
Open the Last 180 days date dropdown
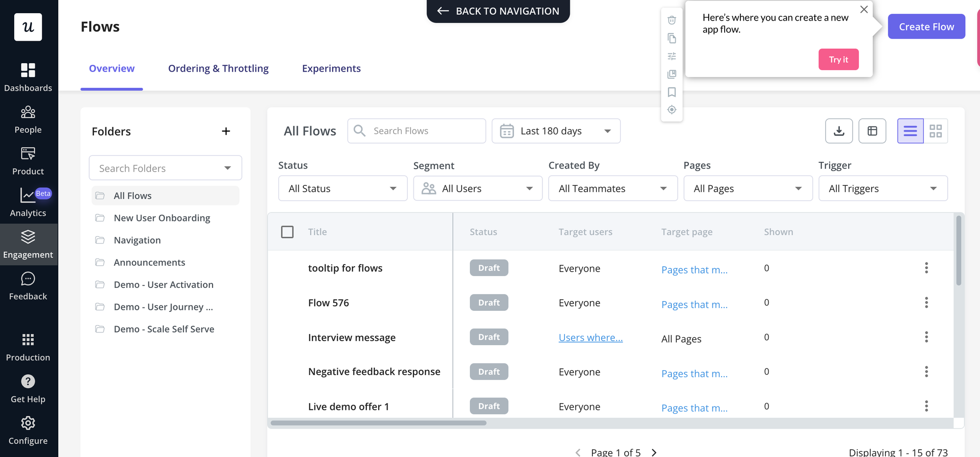(556, 131)
